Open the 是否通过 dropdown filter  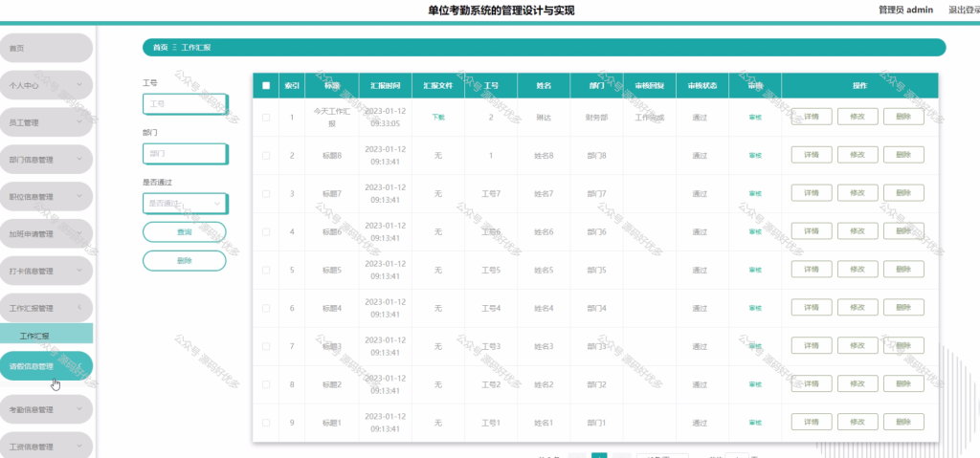coord(185,203)
